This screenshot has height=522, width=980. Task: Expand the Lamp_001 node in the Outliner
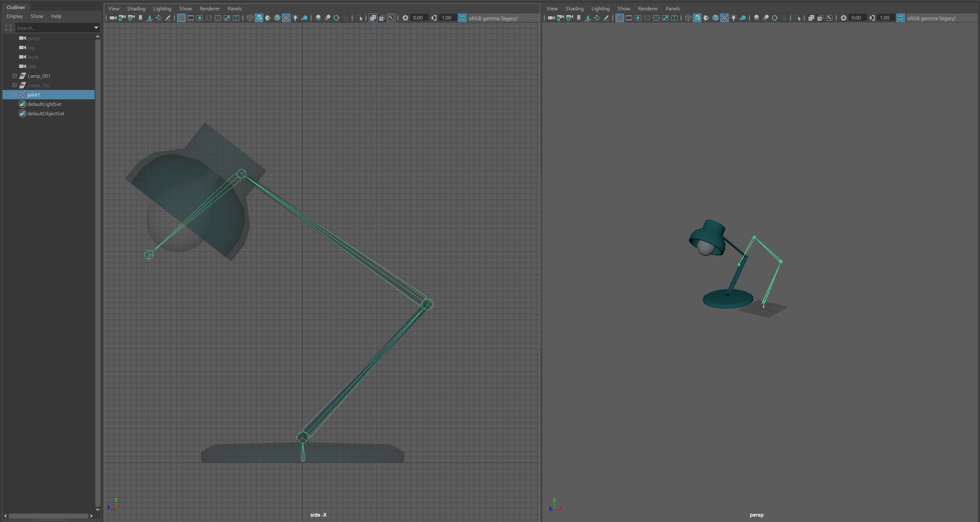pyautogui.click(x=14, y=76)
